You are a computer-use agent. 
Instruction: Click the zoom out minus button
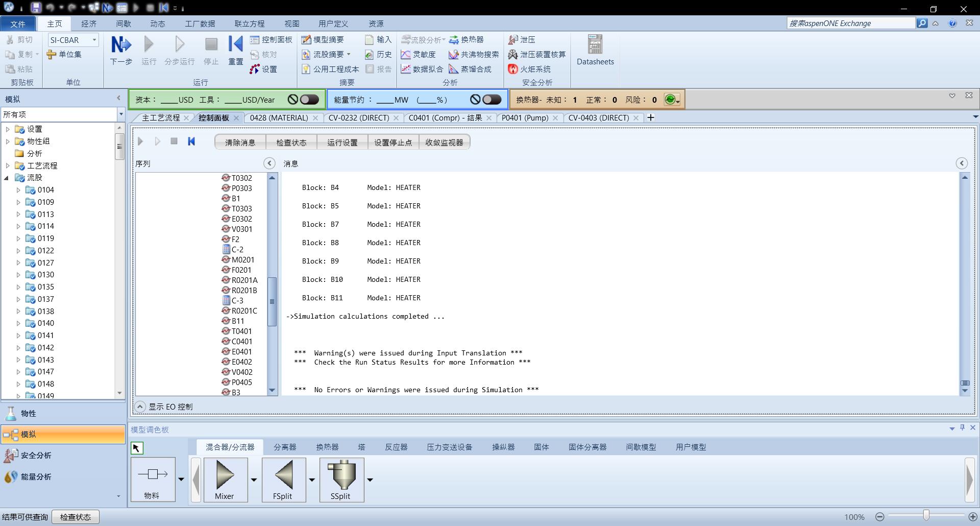(x=879, y=516)
